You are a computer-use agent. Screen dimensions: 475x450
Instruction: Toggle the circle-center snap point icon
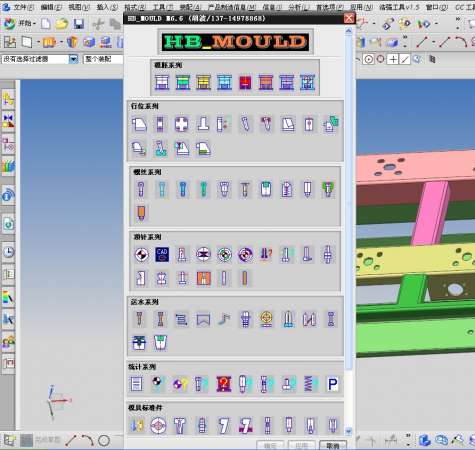[369, 59]
